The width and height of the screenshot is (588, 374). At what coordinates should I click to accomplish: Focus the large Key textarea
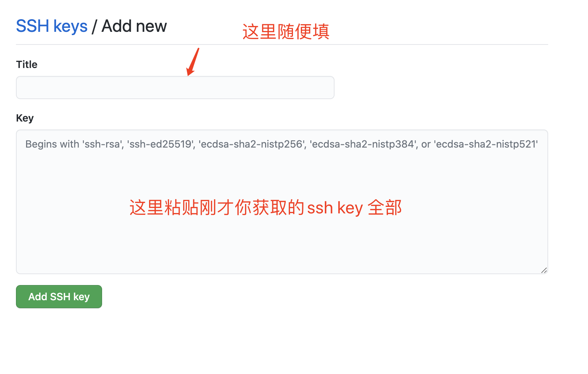pyautogui.click(x=282, y=202)
